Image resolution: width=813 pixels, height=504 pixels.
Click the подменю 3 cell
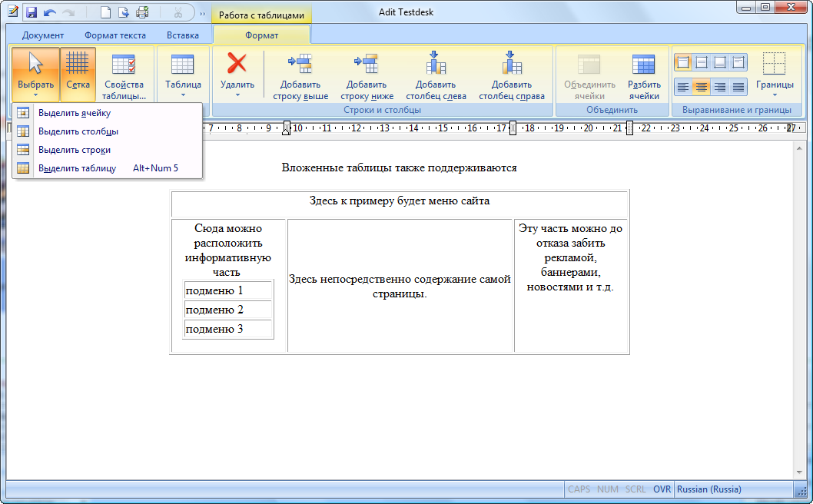[x=228, y=329]
